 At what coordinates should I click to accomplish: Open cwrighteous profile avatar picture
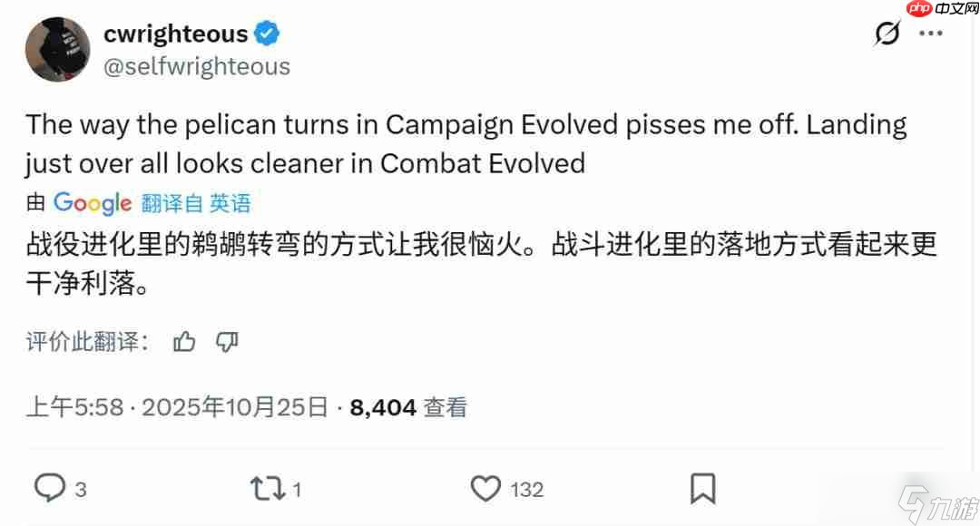point(57,49)
